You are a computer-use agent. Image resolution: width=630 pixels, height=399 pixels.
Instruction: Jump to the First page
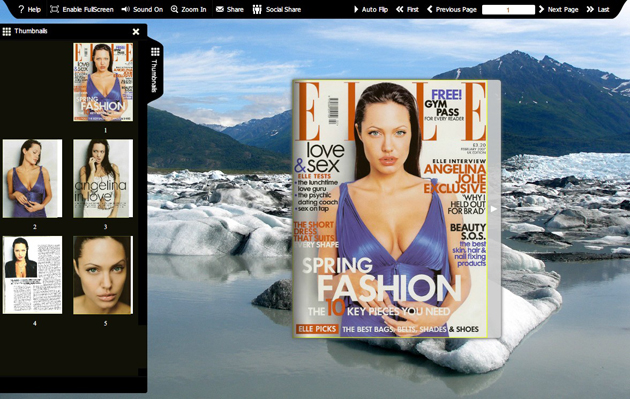click(407, 9)
